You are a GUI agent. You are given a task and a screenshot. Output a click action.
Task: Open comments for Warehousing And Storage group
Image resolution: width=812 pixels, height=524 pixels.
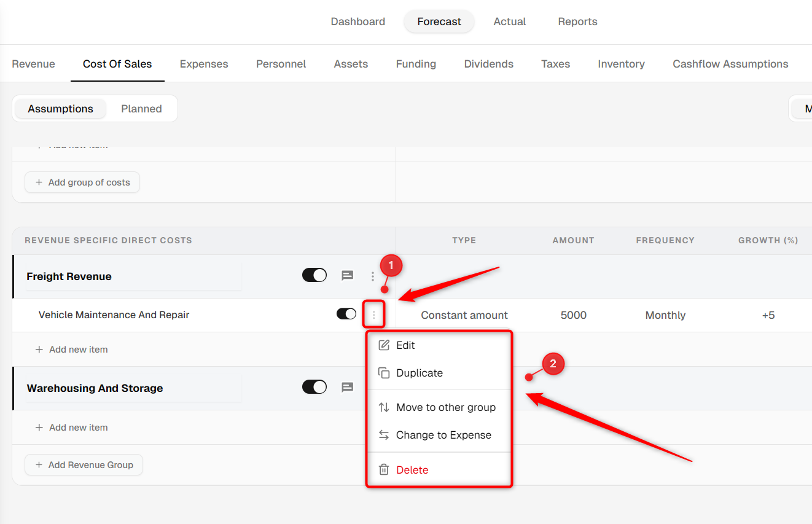click(348, 387)
